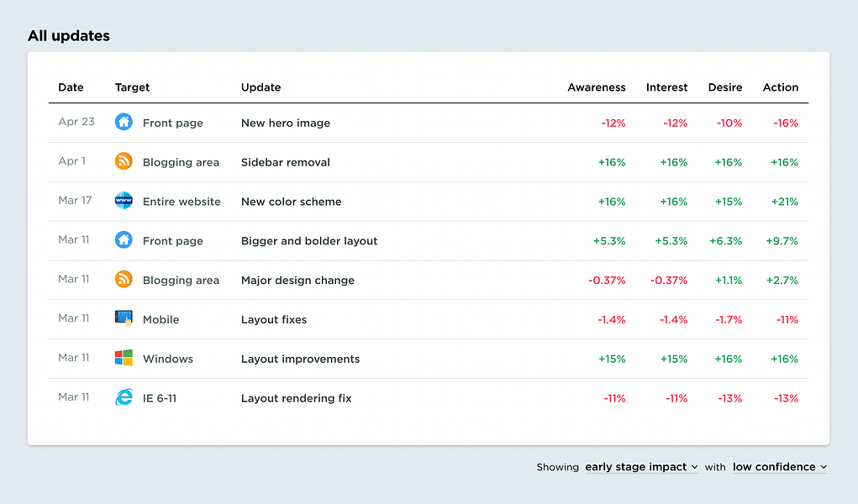Sort by the Date column header
Screen dimensions: 858x504
pos(71,87)
